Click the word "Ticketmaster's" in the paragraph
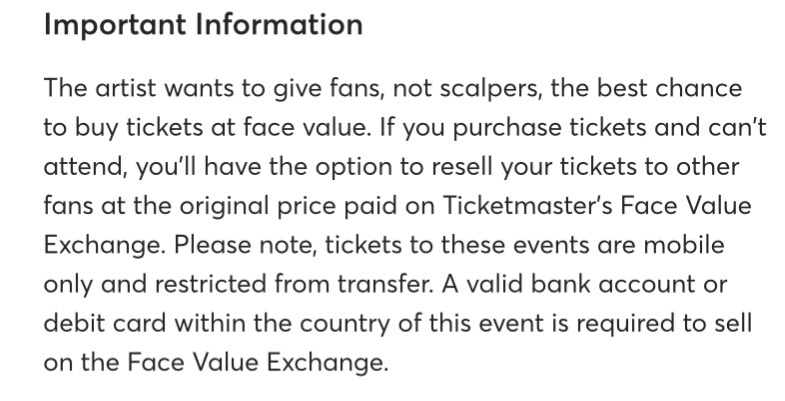This screenshot has height=401, width=785. [528, 205]
